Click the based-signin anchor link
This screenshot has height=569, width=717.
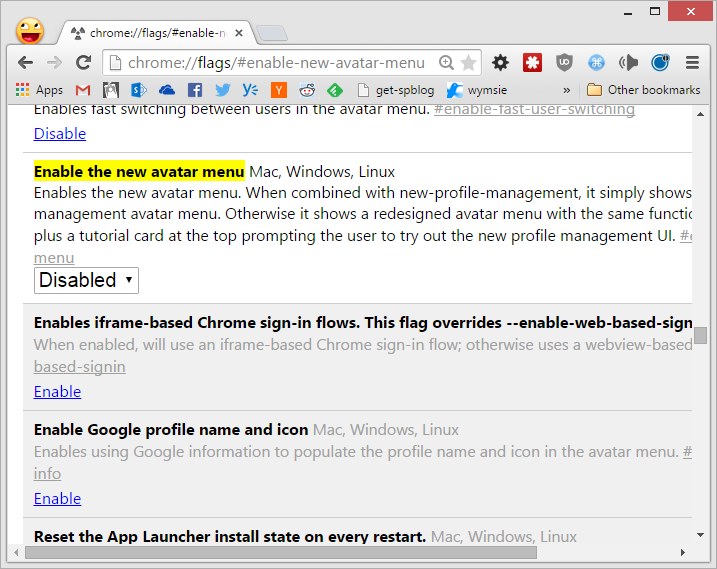coord(80,367)
